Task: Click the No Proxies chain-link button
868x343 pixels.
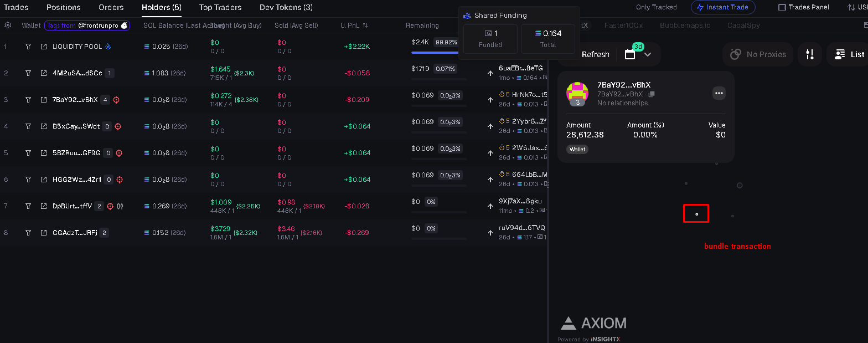Action: coord(758,54)
